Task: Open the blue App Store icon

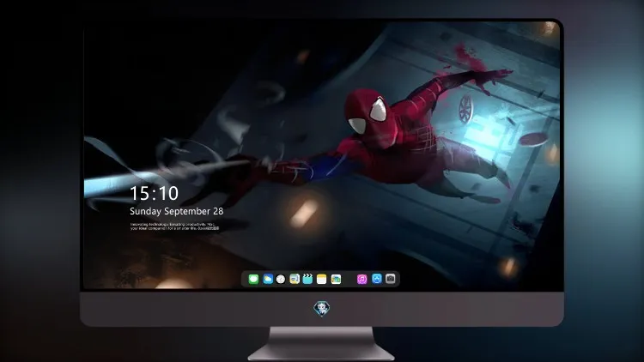Action: click(x=377, y=279)
